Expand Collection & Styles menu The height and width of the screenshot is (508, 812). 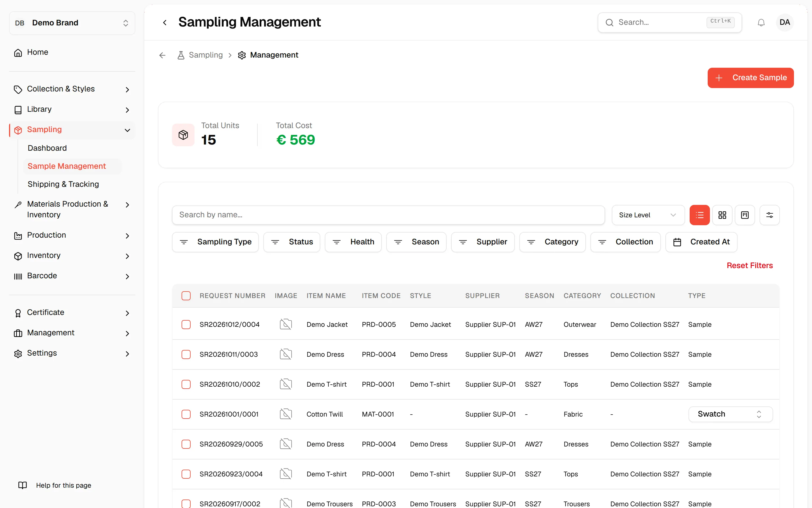point(72,89)
